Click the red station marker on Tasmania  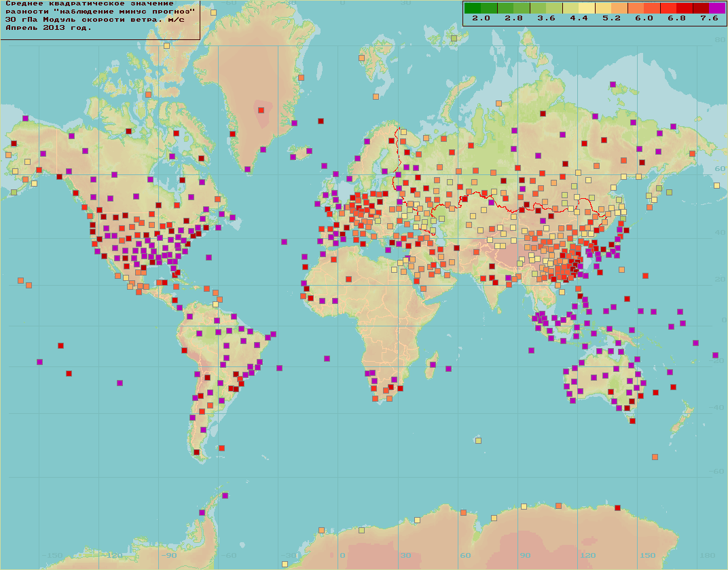point(632,421)
